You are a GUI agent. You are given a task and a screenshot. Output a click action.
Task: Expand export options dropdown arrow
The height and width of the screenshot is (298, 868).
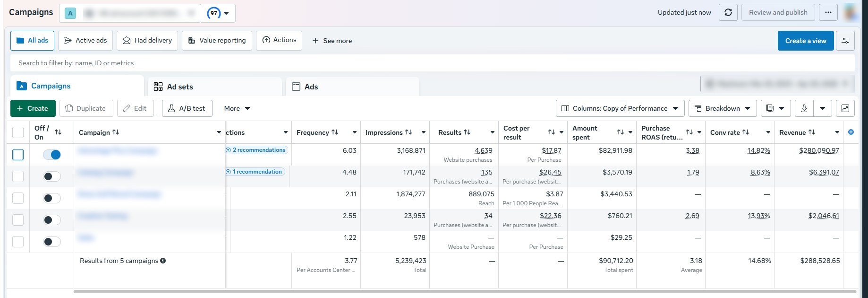pos(823,108)
